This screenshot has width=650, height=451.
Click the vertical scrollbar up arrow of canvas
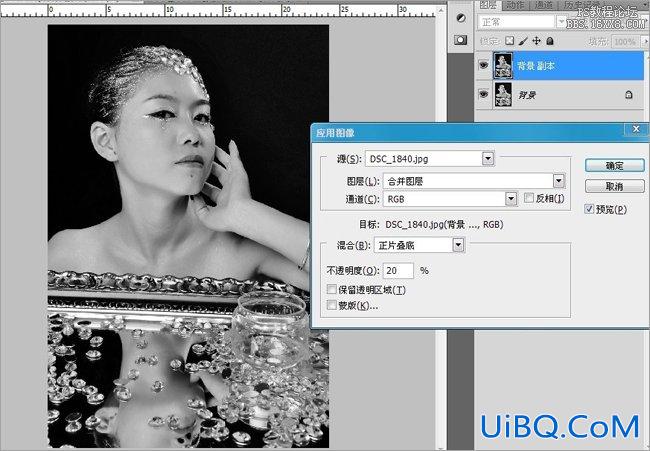click(441, 10)
